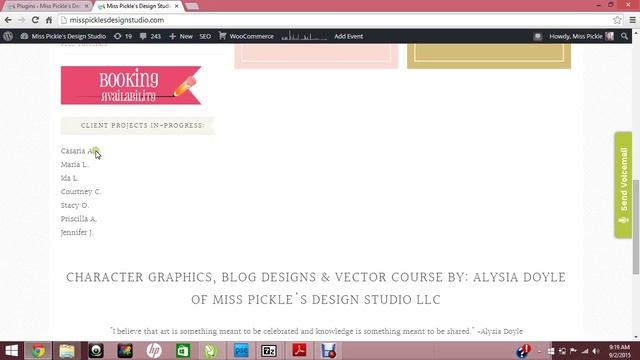The width and height of the screenshot is (640, 360).
Task: Open notifications icon in admin bar
Action: point(538,36)
